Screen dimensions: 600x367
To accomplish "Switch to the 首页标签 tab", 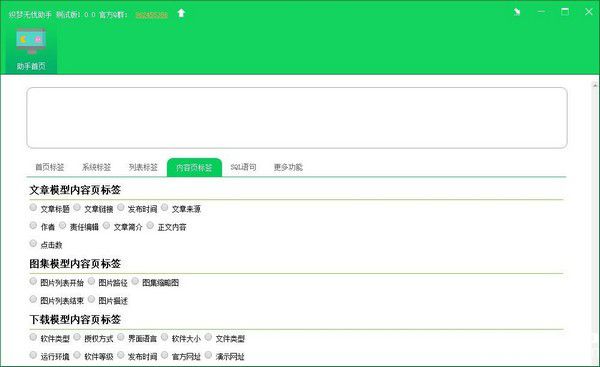I will (50, 167).
